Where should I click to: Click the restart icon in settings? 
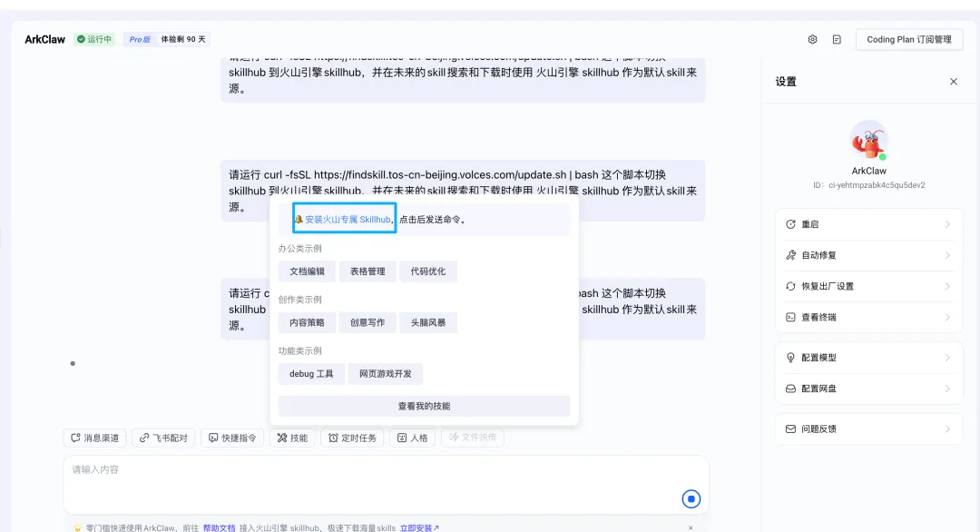tap(790, 224)
